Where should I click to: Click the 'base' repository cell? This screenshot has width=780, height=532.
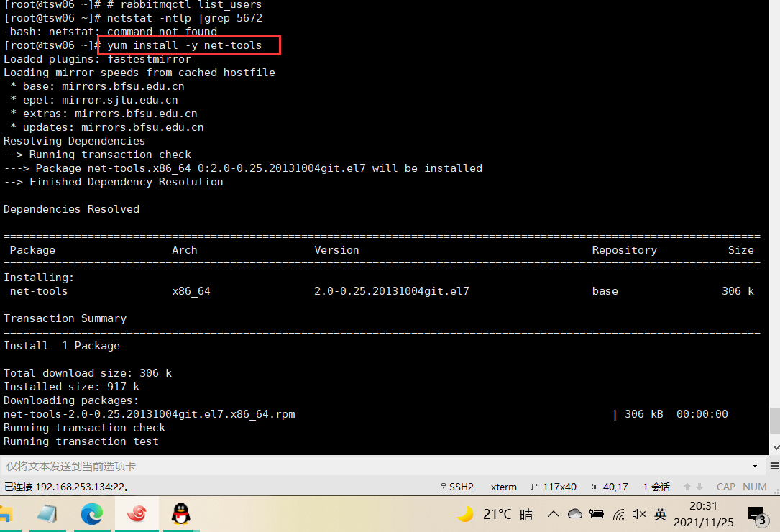point(605,291)
